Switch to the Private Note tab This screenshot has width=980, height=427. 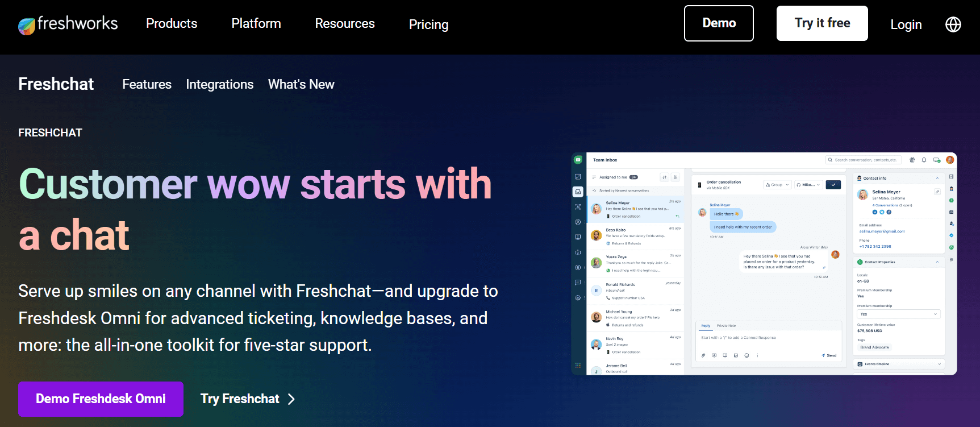[726, 326]
